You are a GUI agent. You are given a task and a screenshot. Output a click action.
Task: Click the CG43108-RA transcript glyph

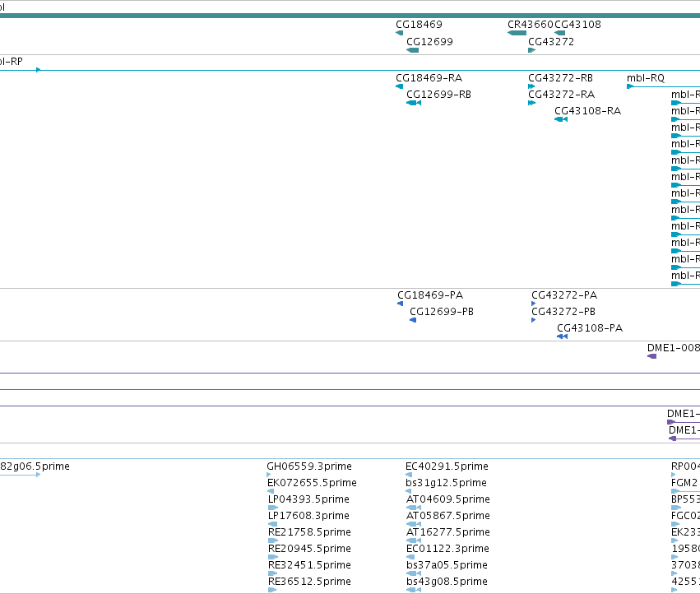coord(561,119)
